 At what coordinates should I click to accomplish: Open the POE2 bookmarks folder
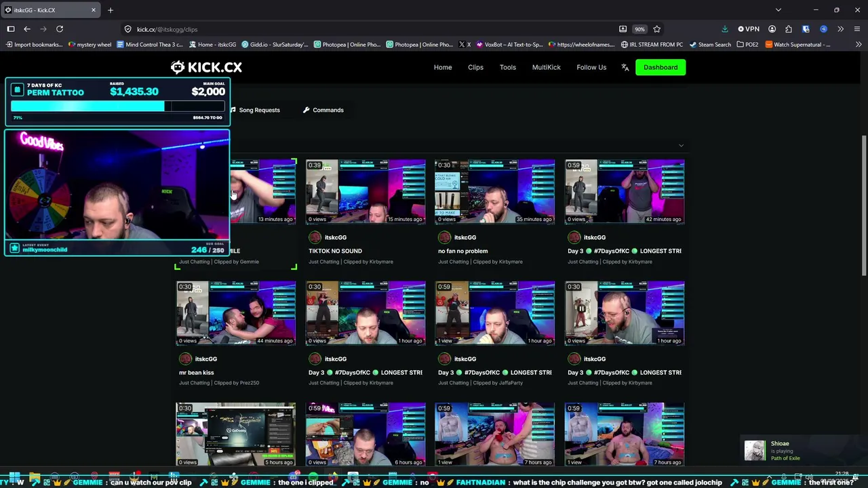pos(747,45)
